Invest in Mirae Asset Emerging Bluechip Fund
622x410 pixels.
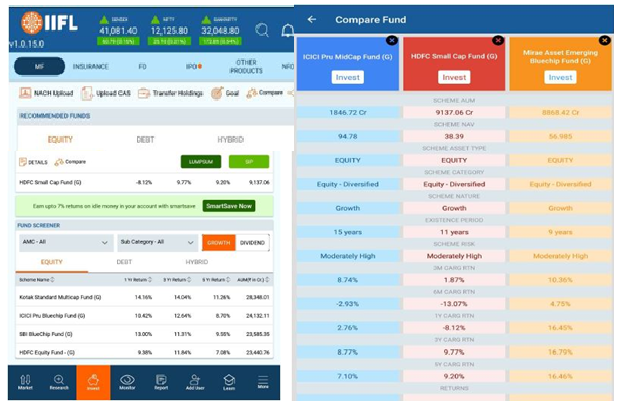click(561, 77)
